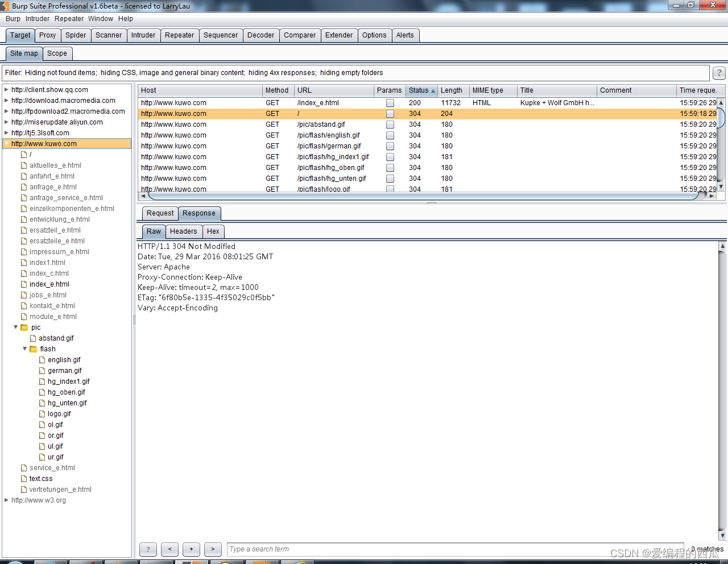Click the "?" button next to the search bar
728x564 pixels.
tap(148, 549)
